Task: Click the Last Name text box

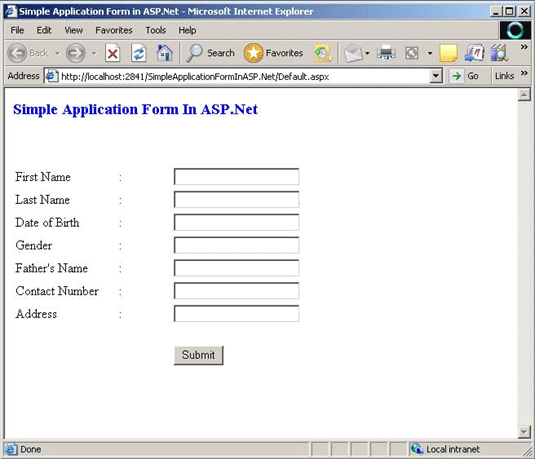Action: [x=236, y=200]
